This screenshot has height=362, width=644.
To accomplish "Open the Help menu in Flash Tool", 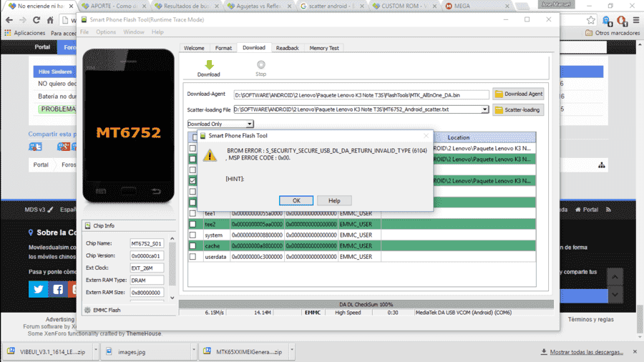I will (x=157, y=32).
